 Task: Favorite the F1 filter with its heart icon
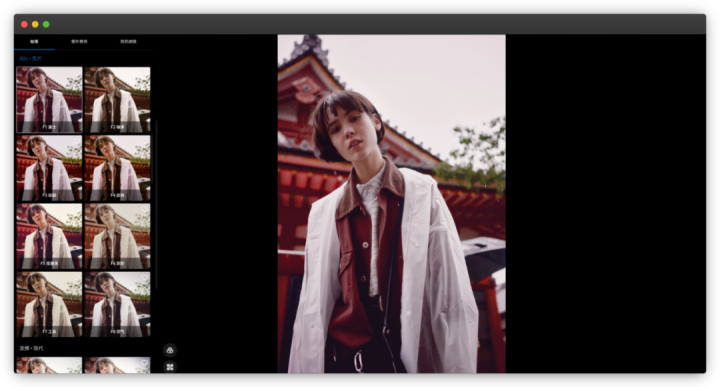point(76,73)
